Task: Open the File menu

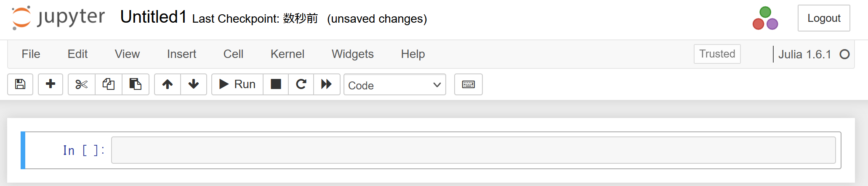Action: point(31,54)
